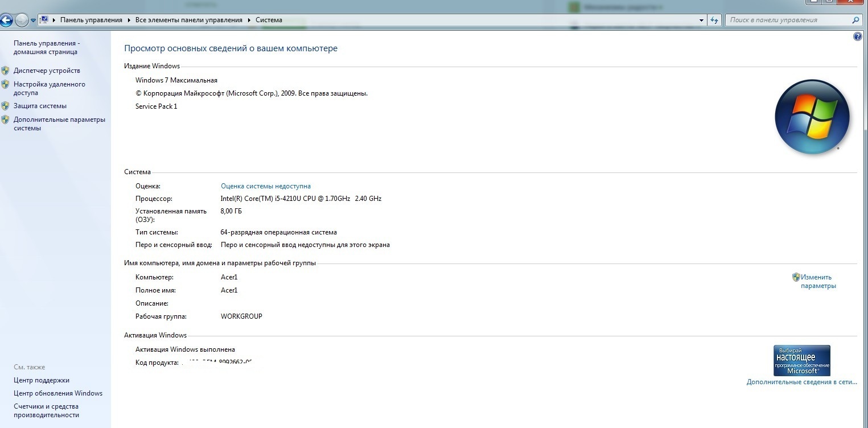Expand the breadcrumb arrow before "Панель управления"
The width and height of the screenshot is (868, 428).
[x=54, y=20]
